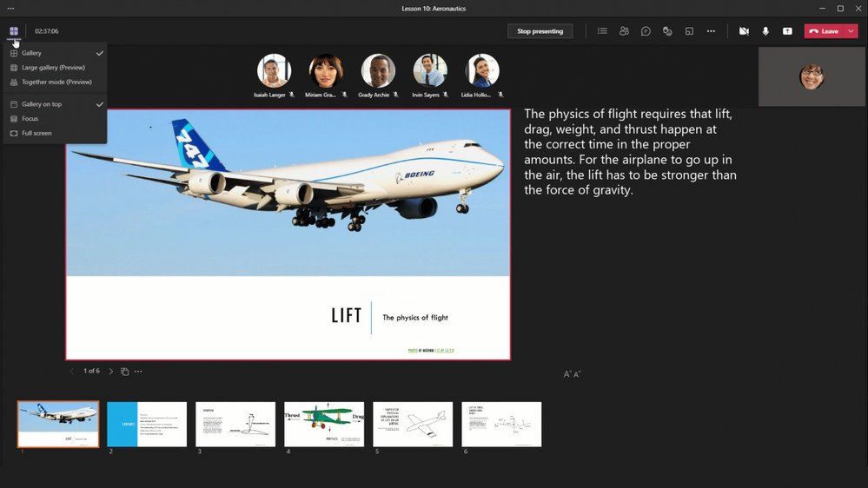The image size is (868, 488).
Task: Expand the Leave dropdown arrow
Action: click(851, 31)
